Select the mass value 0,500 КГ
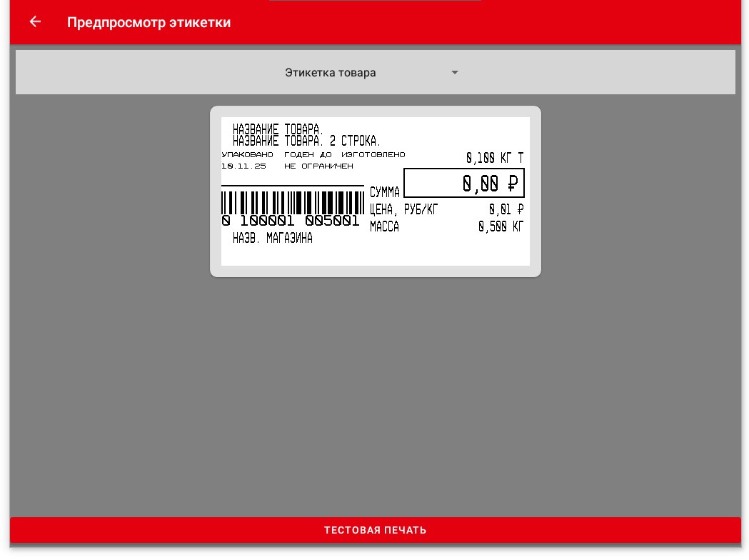The width and height of the screenshot is (749, 560). 501,226
